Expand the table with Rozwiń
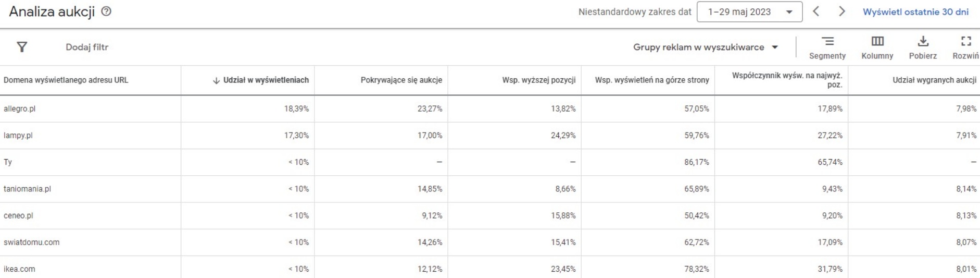The image size is (980, 278). (x=965, y=47)
